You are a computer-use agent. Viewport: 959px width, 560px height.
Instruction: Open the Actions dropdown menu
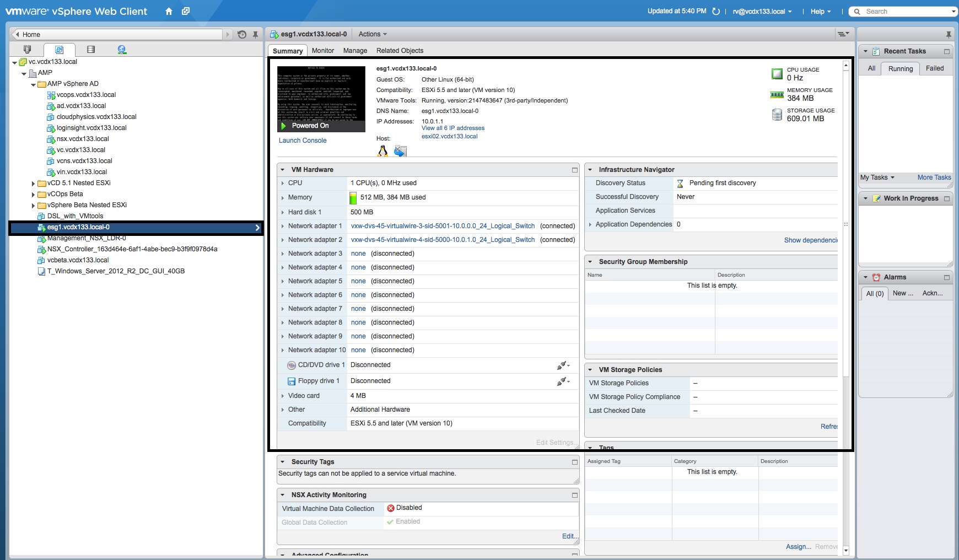coord(373,34)
